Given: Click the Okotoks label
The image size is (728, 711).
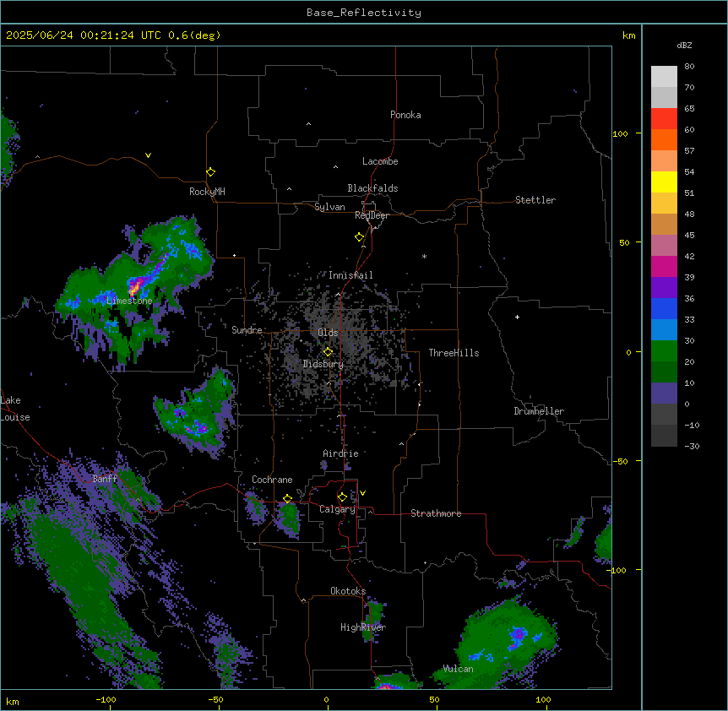Looking at the screenshot, I should pyautogui.click(x=348, y=591).
